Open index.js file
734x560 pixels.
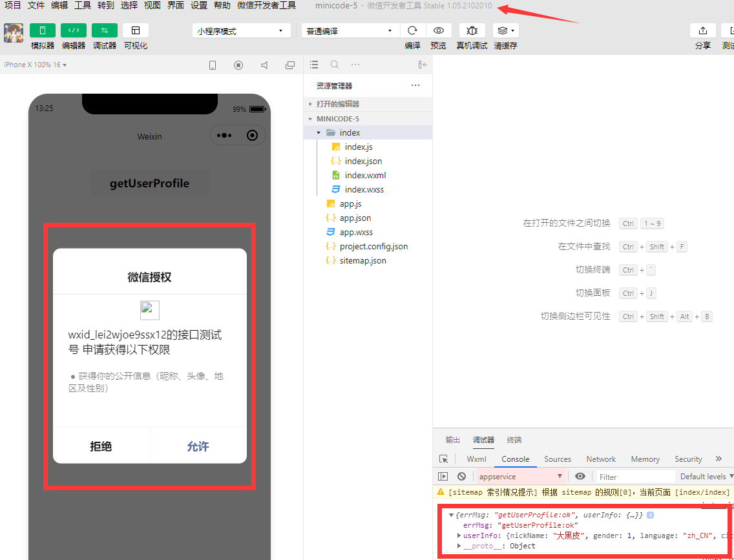click(359, 147)
